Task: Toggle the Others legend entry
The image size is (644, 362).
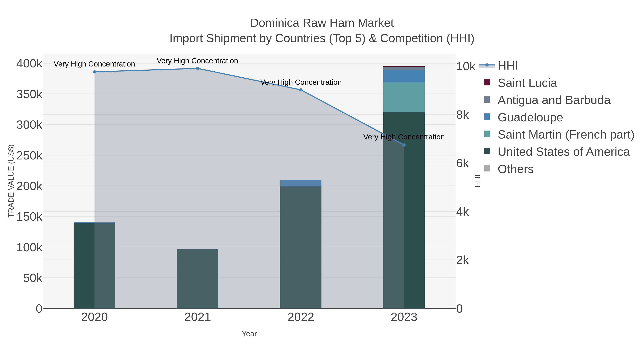Action: tap(509, 169)
